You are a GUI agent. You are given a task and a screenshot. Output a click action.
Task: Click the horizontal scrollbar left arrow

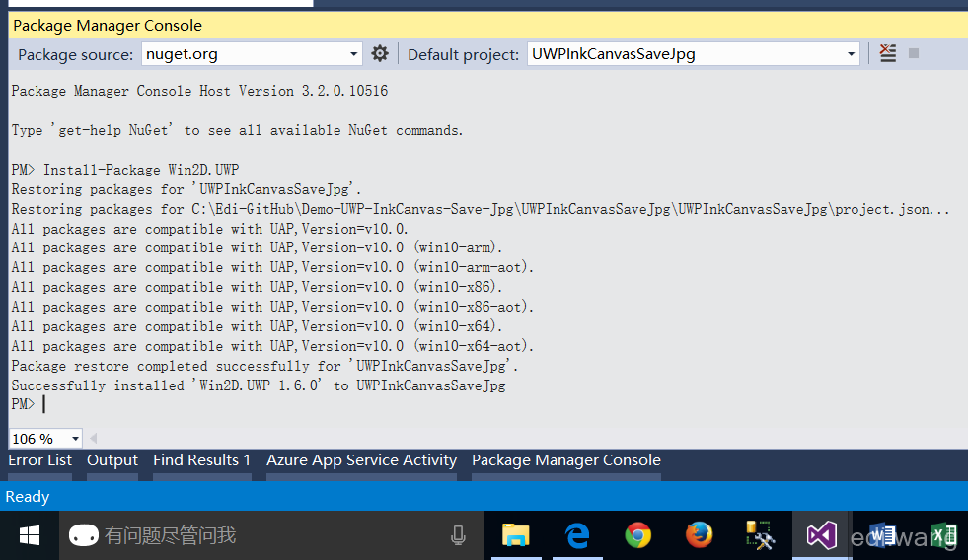click(93, 439)
